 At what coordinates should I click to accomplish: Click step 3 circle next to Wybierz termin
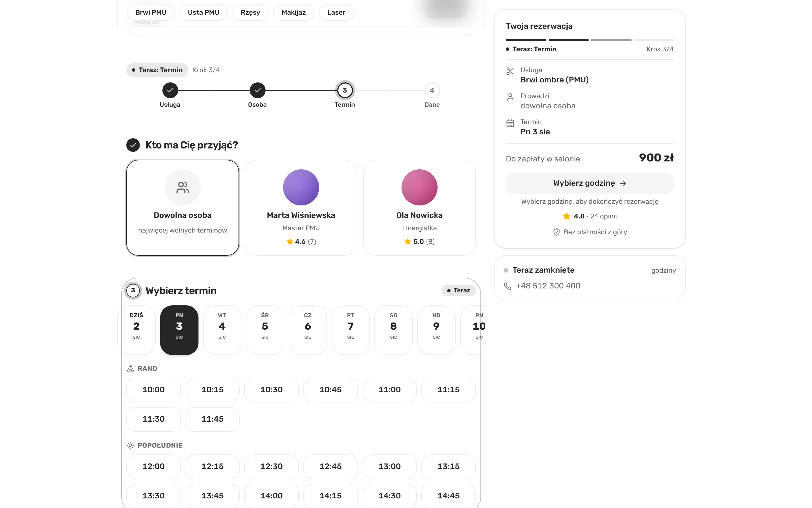[133, 290]
